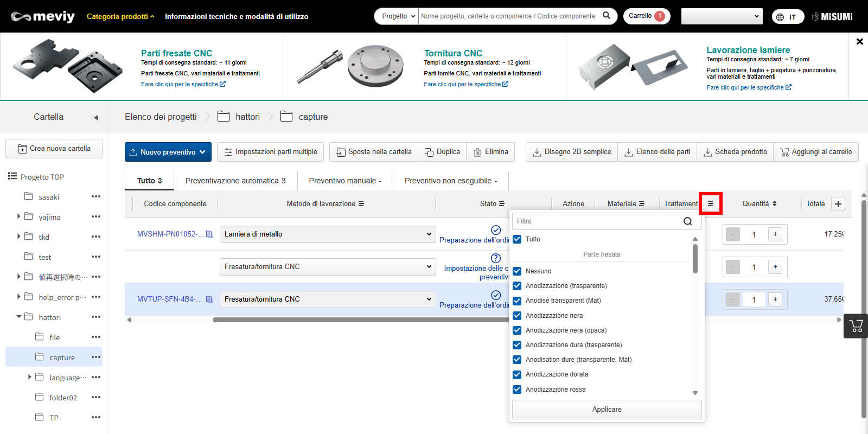Open the Trattamento column filter menu icon
Screen dimensions: 868x434
(710, 204)
